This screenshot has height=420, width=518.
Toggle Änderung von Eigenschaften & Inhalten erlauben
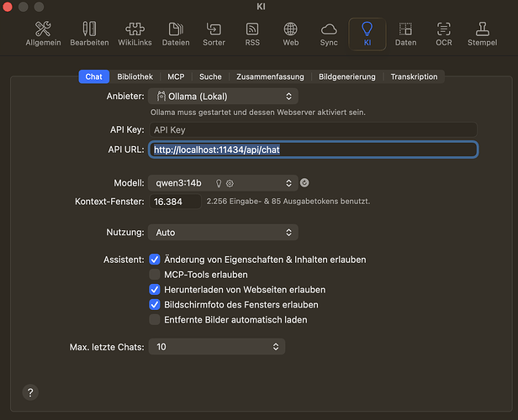155,260
